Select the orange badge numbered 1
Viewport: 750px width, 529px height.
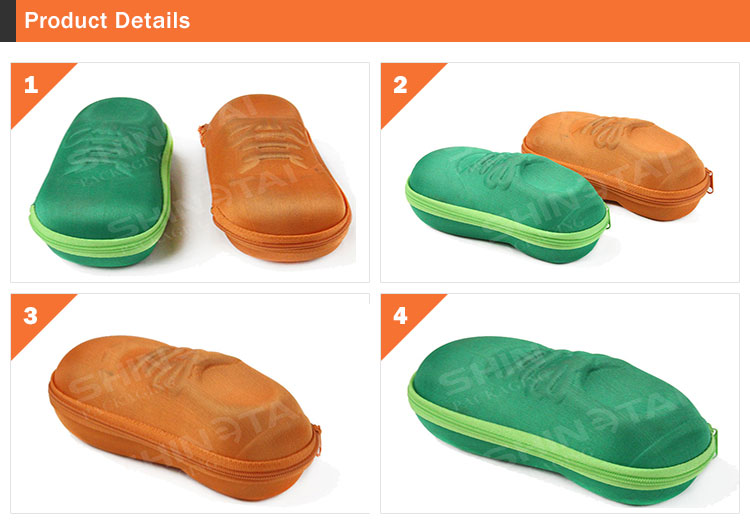tap(31, 85)
